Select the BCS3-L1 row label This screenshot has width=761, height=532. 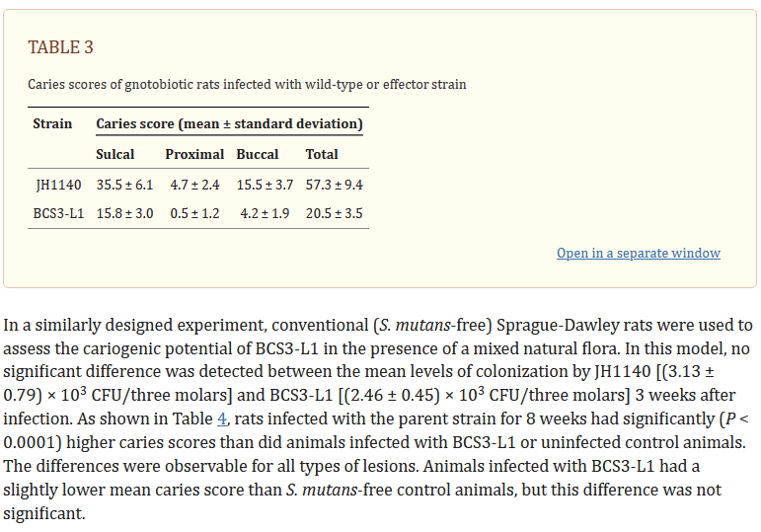(58, 213)
